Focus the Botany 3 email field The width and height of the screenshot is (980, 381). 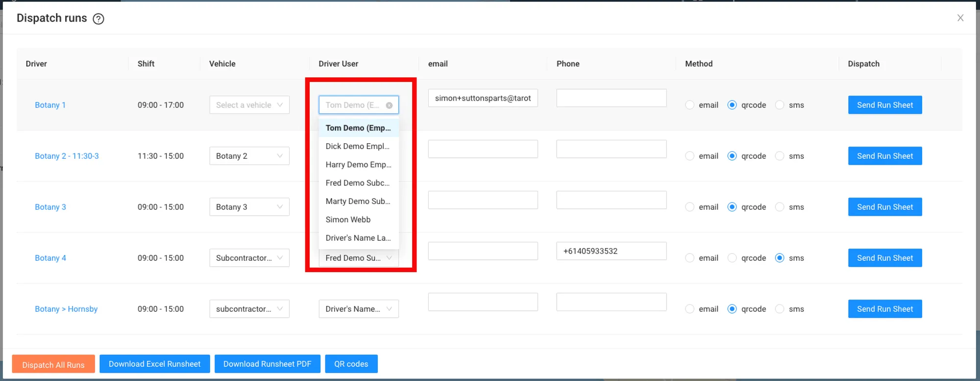pyautogui.click(x=483, y=200)
